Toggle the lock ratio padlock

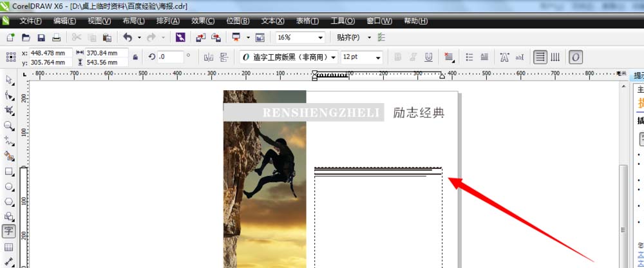click(x=135, y=57)
